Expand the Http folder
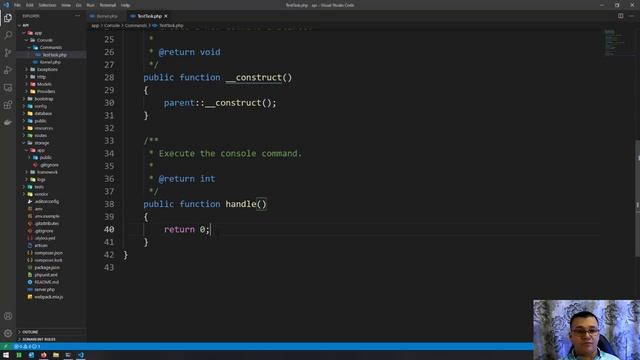640x360 pixels. pyautogui.click(x=41, y=77)
